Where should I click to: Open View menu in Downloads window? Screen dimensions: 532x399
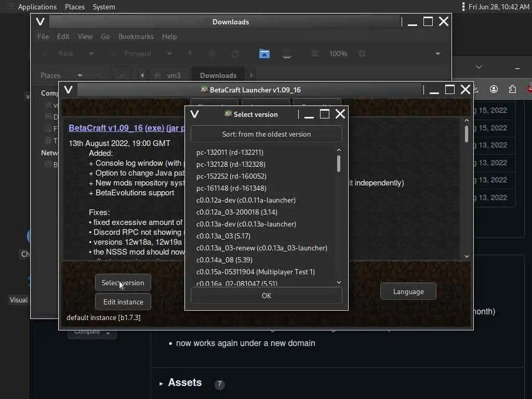pyautogui.click(x=85, y=36)
